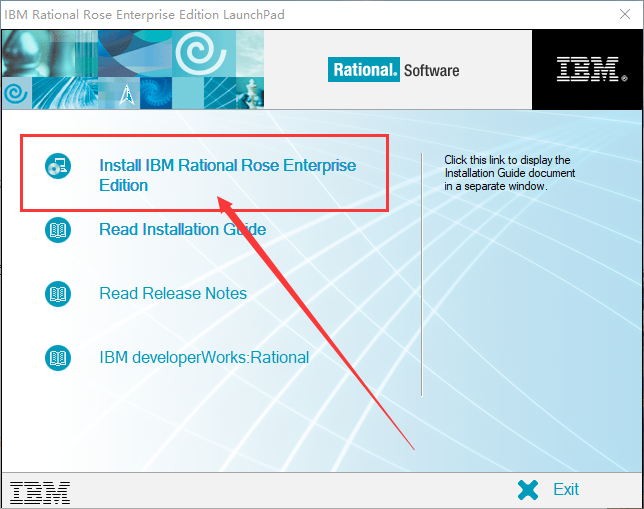Open Install IBM Rational Rose Enterprise Edition link

click(x=228, y=175)
